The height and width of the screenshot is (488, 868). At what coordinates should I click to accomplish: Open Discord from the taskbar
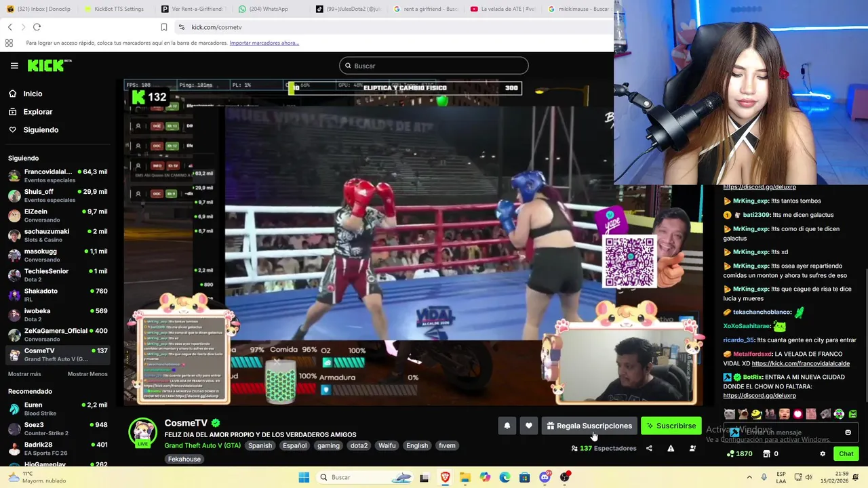[x=545, y=477]
